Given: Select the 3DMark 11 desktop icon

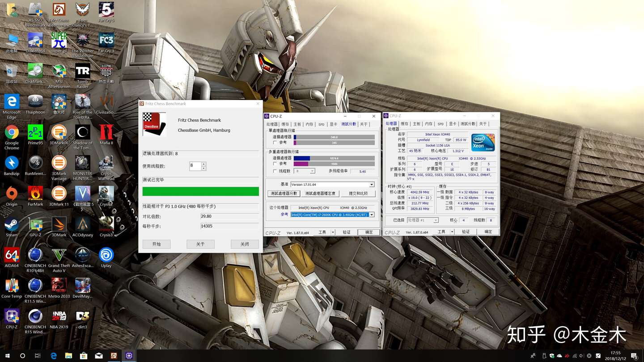Looking at the screenshot, I should (x=59, y=196).
